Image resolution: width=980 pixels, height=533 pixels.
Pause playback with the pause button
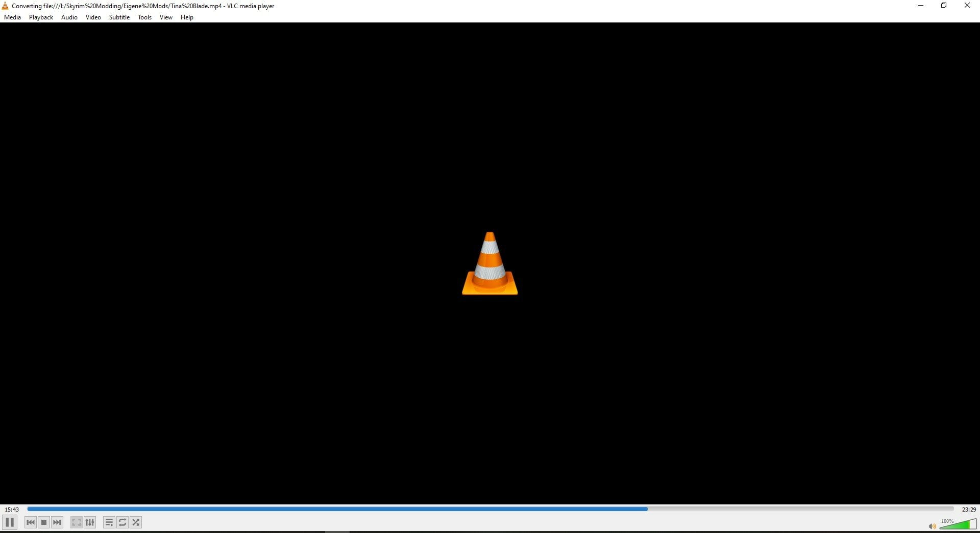coord(10,522)
